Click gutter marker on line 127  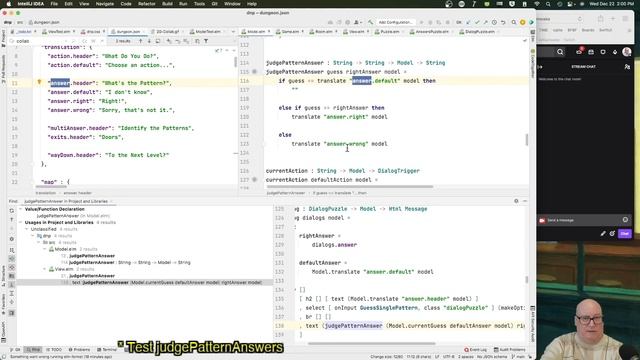coord(254,180)
